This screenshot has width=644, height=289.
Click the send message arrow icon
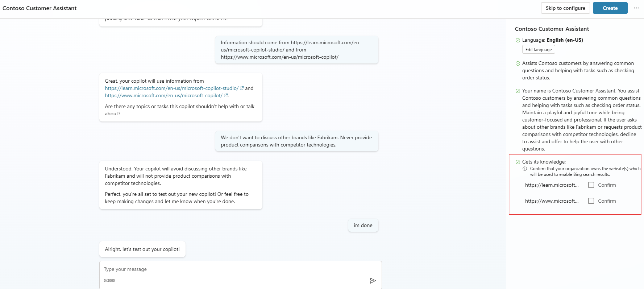click(373, 281)
